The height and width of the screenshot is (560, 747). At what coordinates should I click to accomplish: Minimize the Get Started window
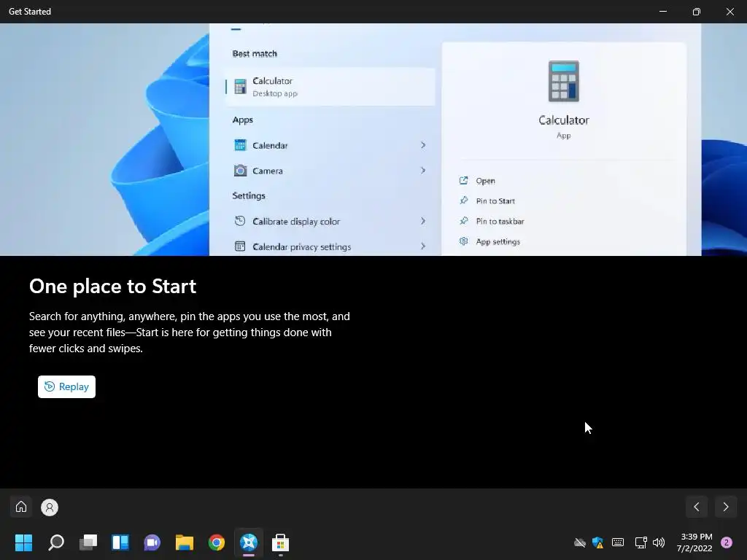point(662,12)
